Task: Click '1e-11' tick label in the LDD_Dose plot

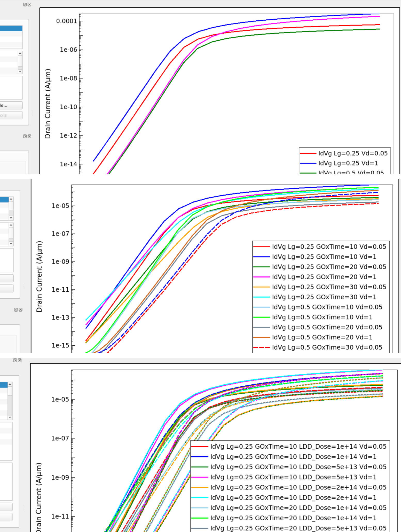Action: [60, 517]
